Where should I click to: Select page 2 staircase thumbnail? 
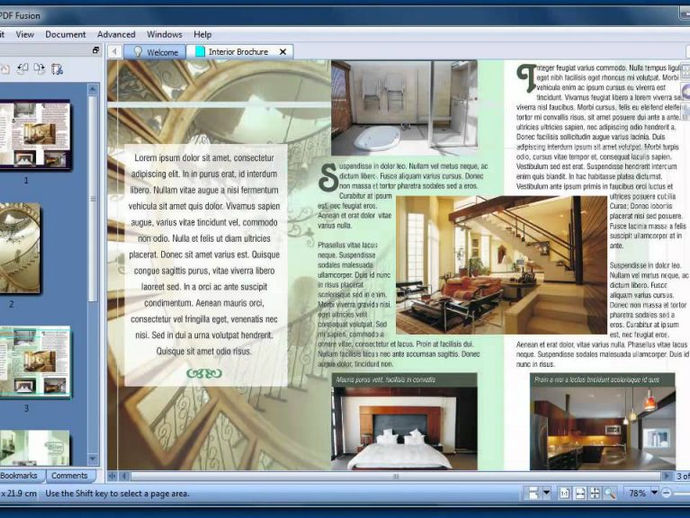[20, 248]
